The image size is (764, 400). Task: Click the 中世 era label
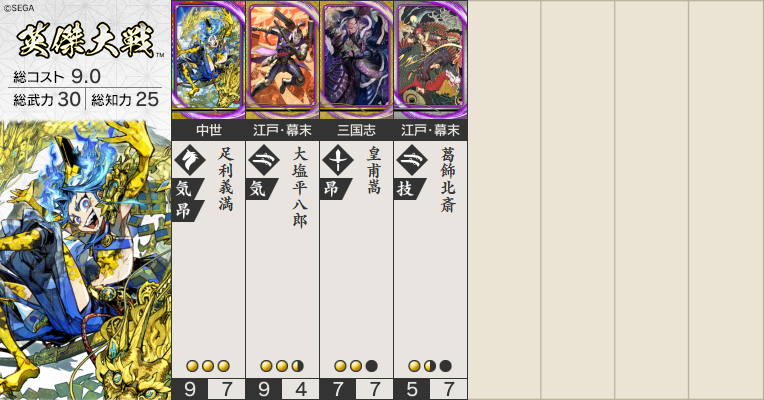coord(209,130)
